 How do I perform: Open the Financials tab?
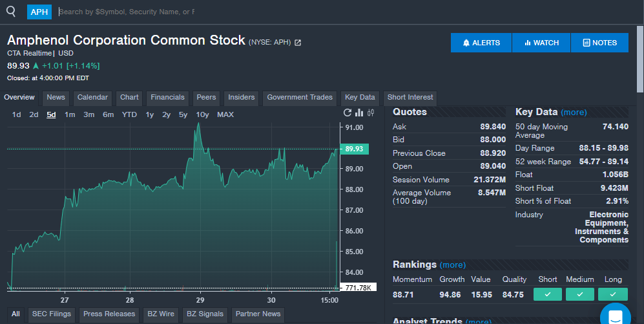167,98
